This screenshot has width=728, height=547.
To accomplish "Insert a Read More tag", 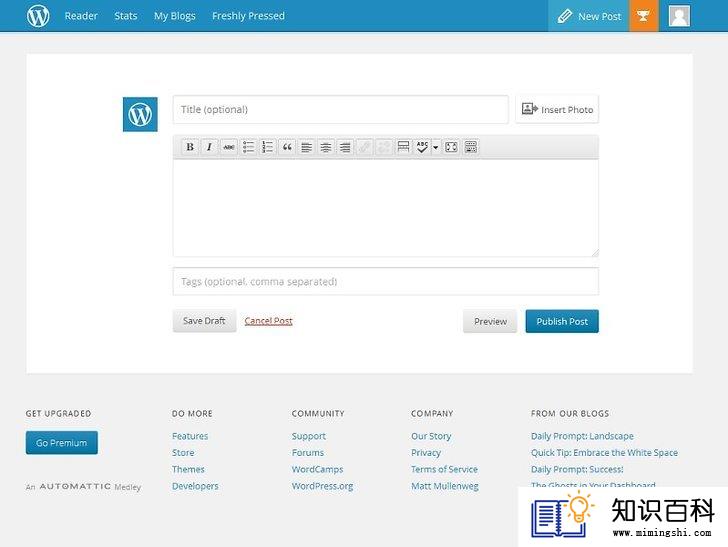I will pyautogui.click(x=403, y=147).
